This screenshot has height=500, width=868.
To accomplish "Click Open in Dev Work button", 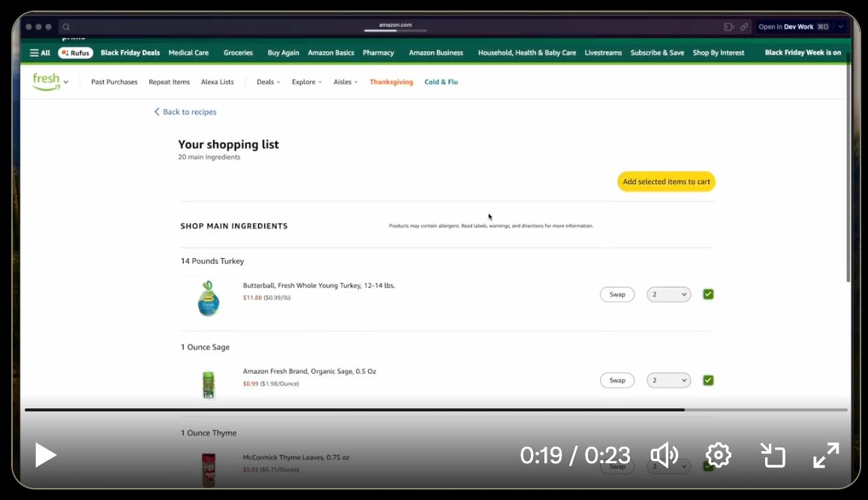I will (x=793, y=26).
